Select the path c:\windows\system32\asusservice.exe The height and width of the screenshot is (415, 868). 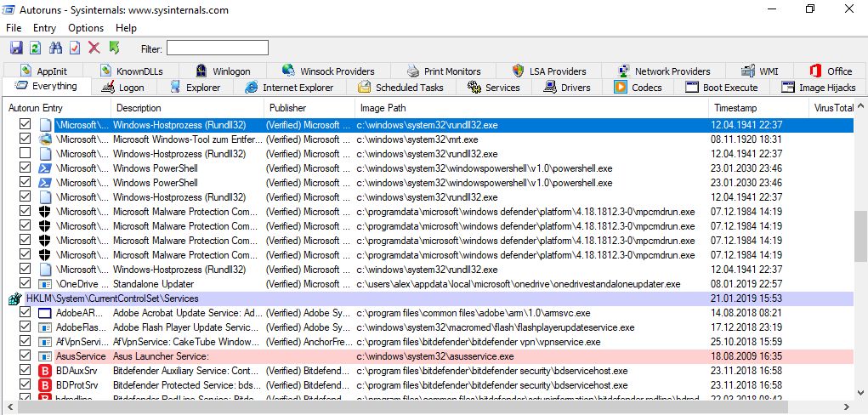pos(434,356)
